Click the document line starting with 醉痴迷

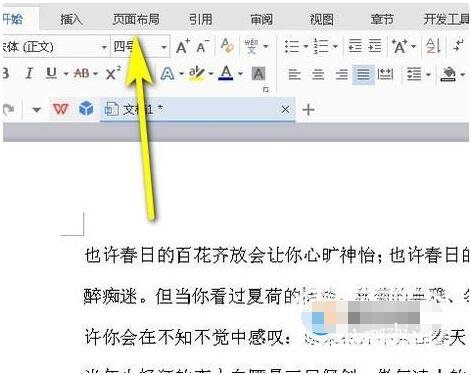pos(277,295)
